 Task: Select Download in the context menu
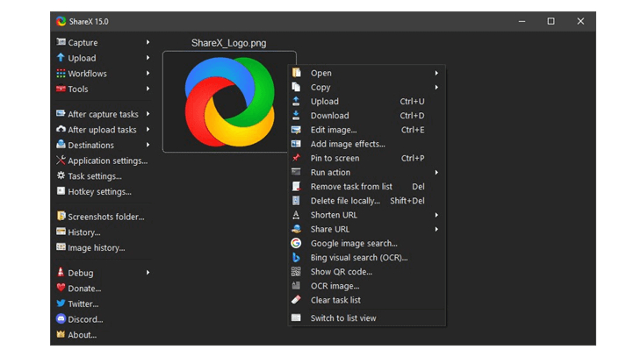(367, 116)
